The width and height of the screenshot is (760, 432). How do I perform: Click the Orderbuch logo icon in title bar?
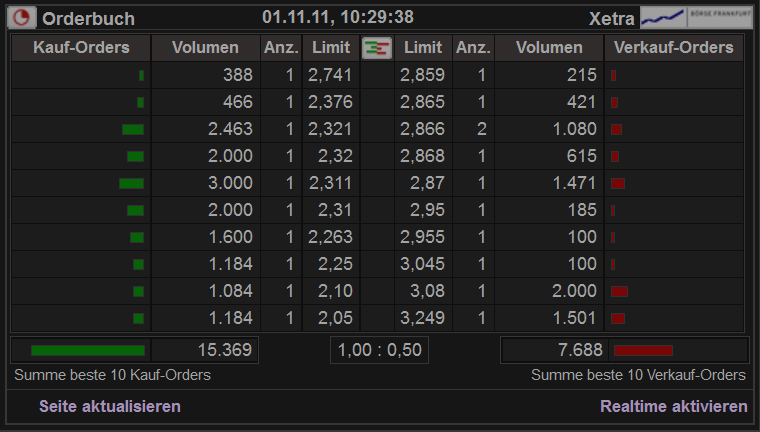tap(21, 18)
